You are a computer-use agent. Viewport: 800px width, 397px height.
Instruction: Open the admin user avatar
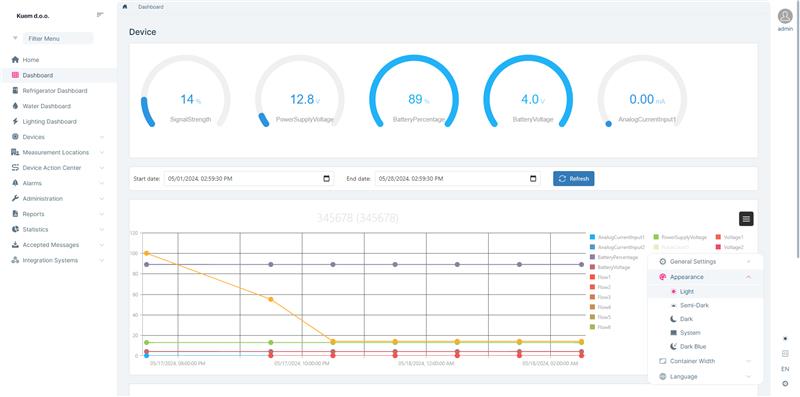point(785,16)
